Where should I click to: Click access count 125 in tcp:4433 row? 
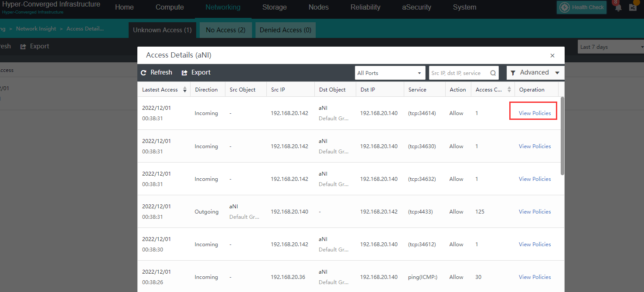(480, 212)
